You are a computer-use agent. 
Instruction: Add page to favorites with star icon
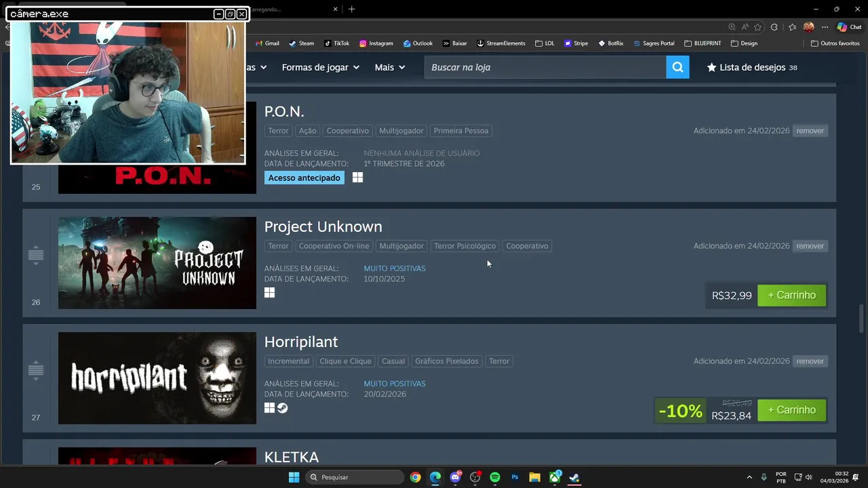757,27
